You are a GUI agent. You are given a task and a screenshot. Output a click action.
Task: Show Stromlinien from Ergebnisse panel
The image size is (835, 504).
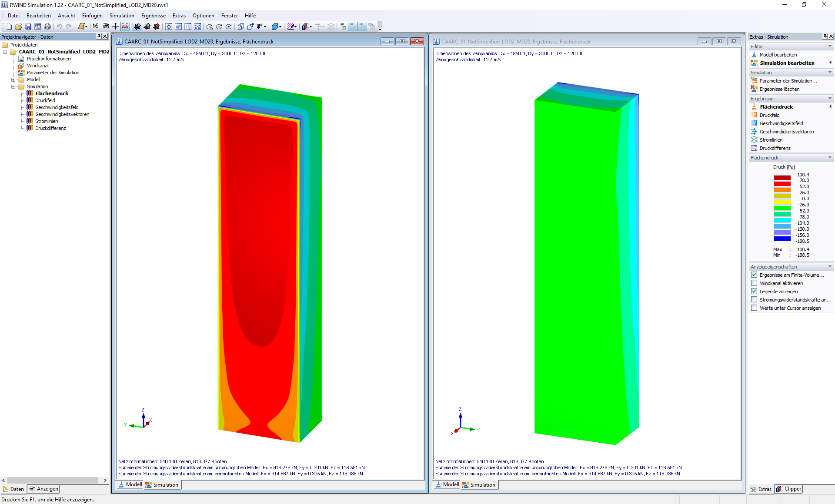tap(771, 140)
